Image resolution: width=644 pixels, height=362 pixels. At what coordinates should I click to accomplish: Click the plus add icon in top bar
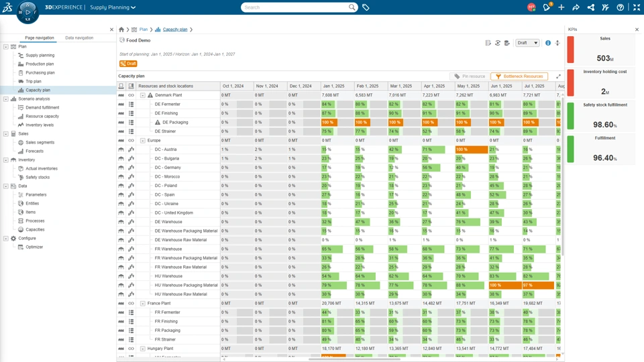pyautogui.click(x=561, y=7)
